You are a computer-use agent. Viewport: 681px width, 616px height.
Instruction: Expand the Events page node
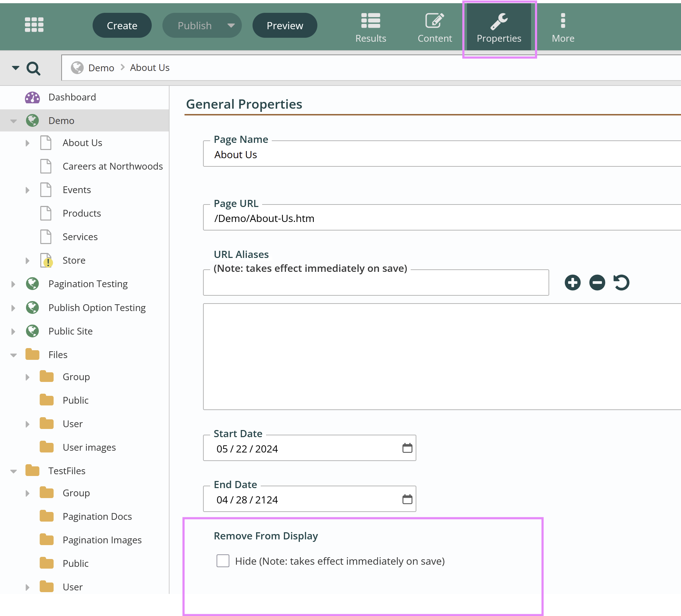coord(27,190)
